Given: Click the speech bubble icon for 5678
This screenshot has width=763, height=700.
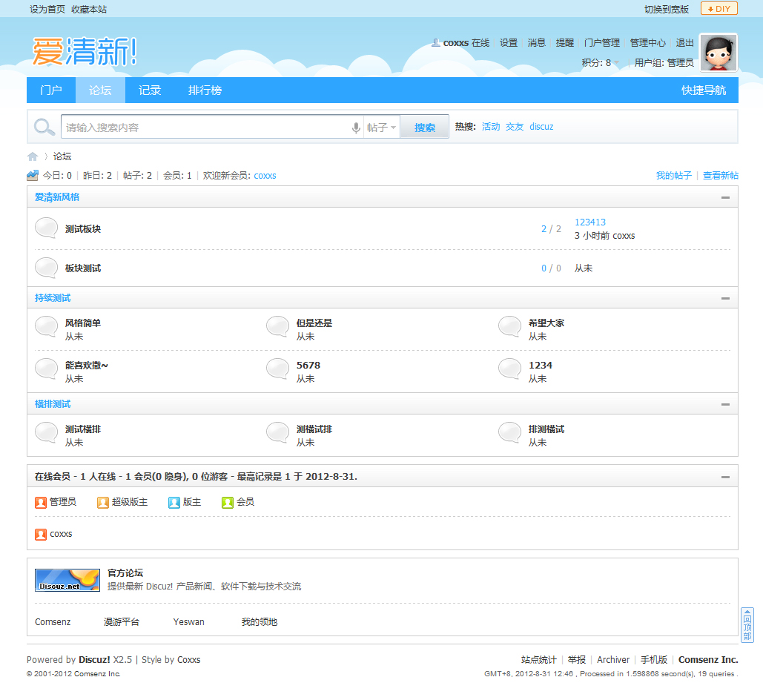Looking at the screenshot, I should [278, 369].
